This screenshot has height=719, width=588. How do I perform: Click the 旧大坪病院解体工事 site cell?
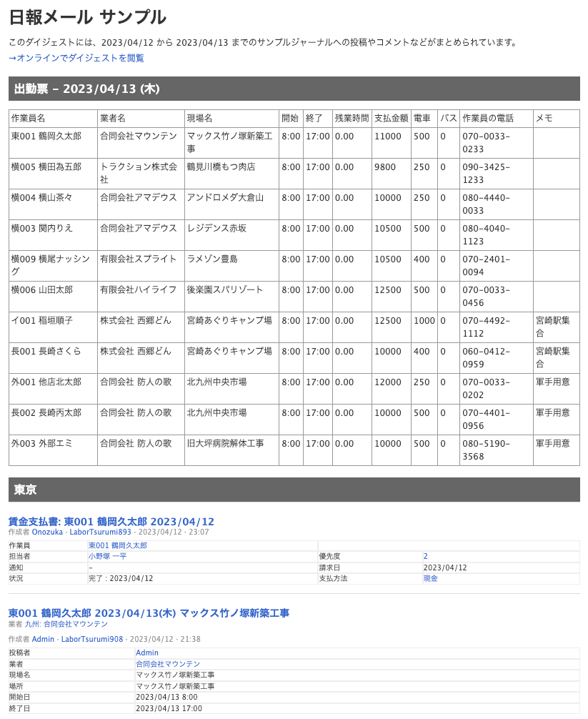(x=225, y=444)
